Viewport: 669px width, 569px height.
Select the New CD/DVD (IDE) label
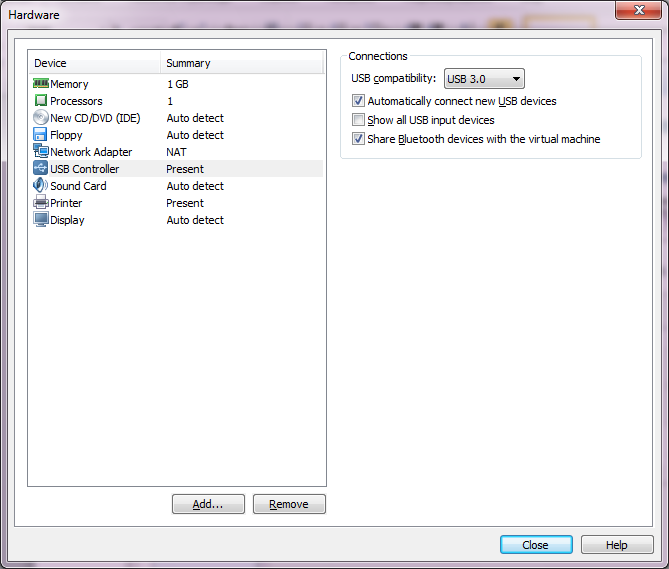point(95,118)
